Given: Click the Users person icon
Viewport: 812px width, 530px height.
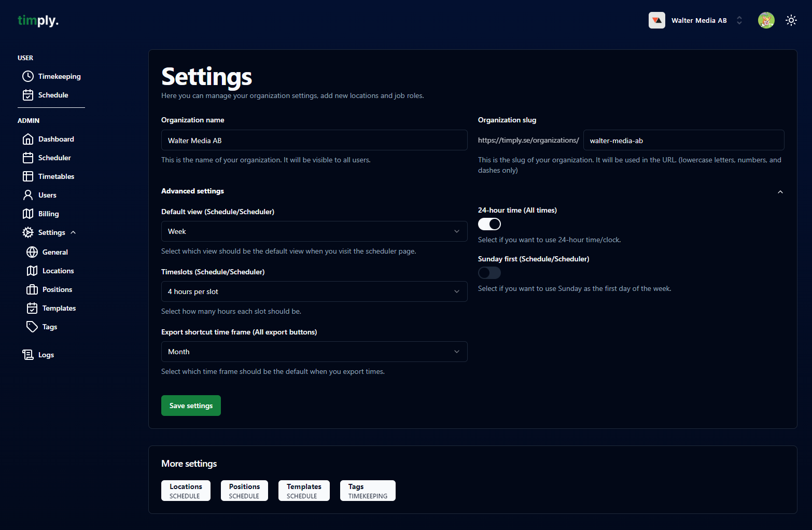Looking at the screenshot, I should (28, 195).
